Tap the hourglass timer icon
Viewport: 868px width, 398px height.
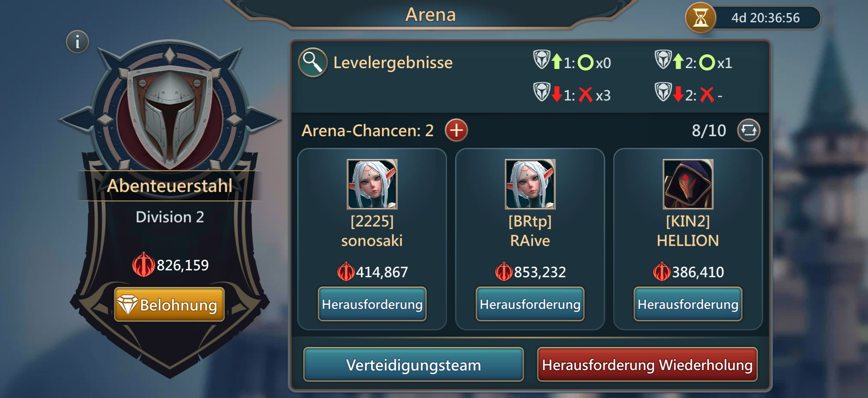700,18
